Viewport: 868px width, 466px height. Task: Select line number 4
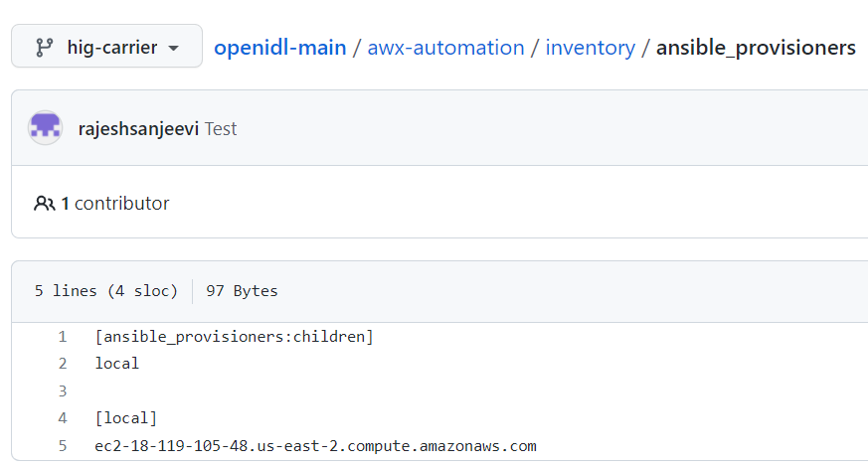(63, 418)
